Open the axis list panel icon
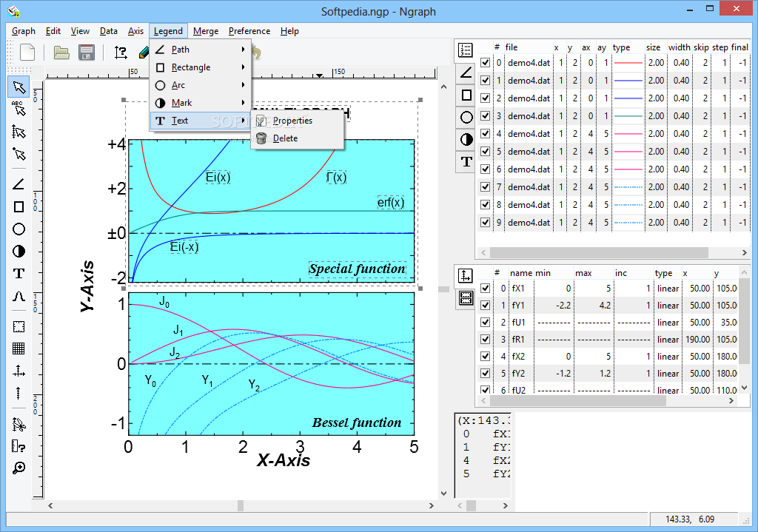758x532 pixels. pyautogui.click(x=465, y=276)
